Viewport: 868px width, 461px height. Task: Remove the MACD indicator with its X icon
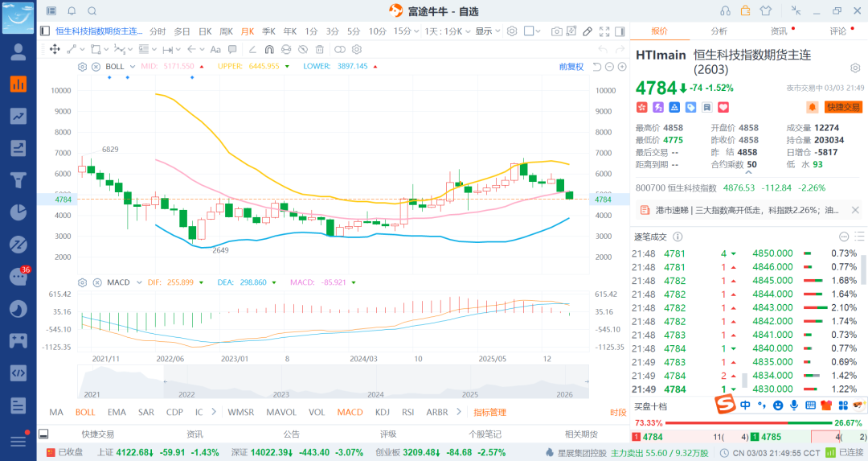click(96, 282)
